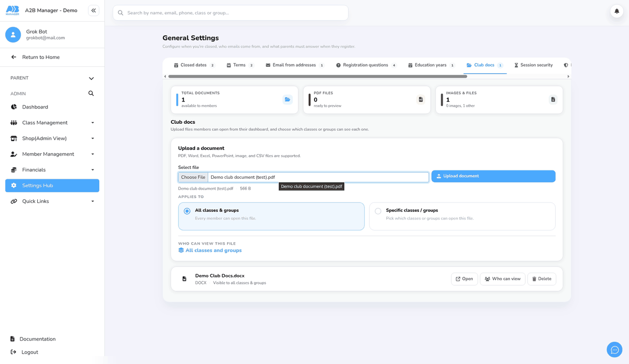Click the horizontal tabs scrollbar
The width and height of the screenshot is (629, 364).
(x=317, y=77)
